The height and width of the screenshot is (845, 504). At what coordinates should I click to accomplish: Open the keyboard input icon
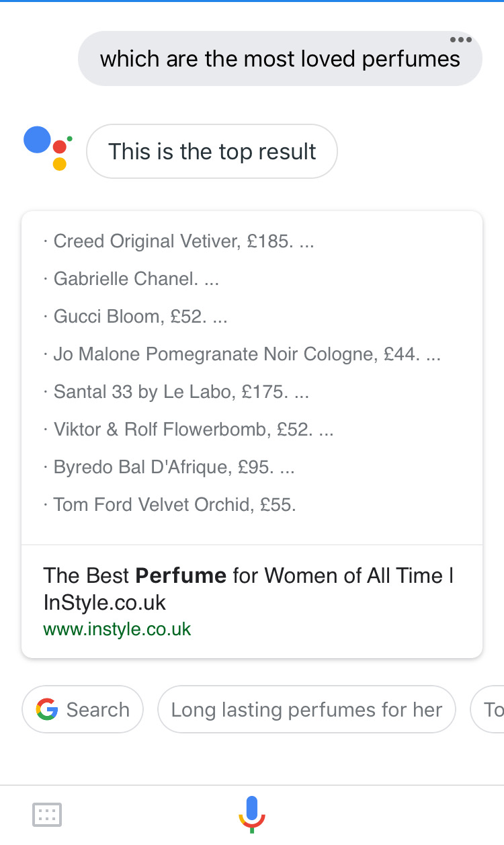pos(47,815)
